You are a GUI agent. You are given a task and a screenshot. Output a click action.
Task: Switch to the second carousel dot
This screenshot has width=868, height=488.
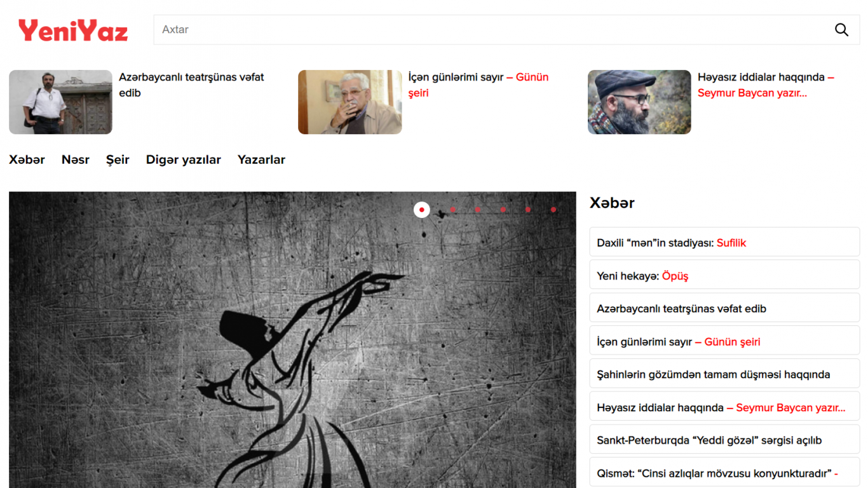452,210
